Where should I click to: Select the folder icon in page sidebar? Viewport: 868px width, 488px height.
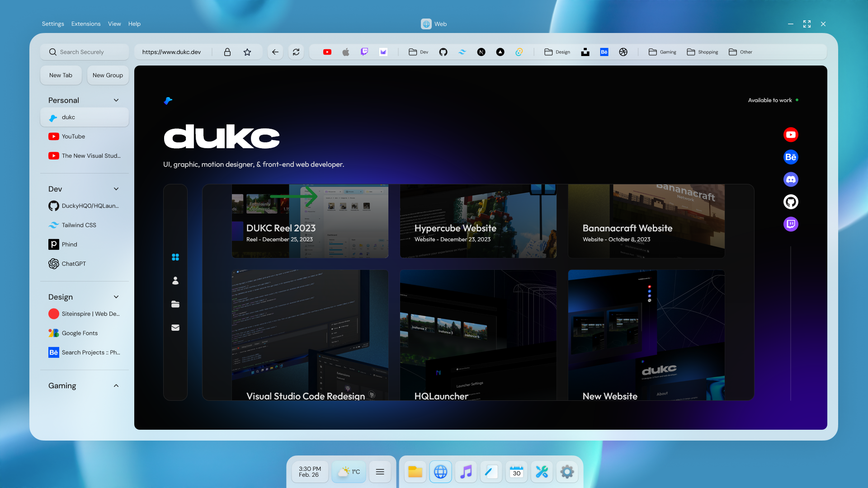click(175, 304)
